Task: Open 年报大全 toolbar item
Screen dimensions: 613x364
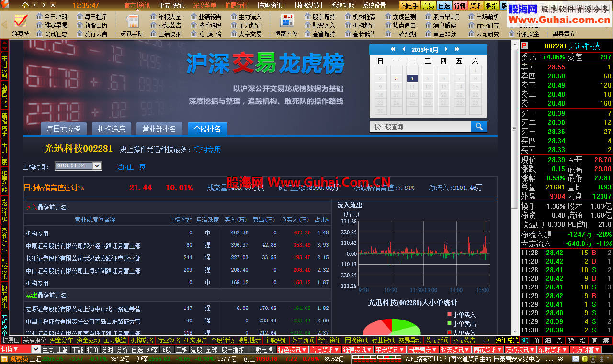Action: [x=166, y=17]
